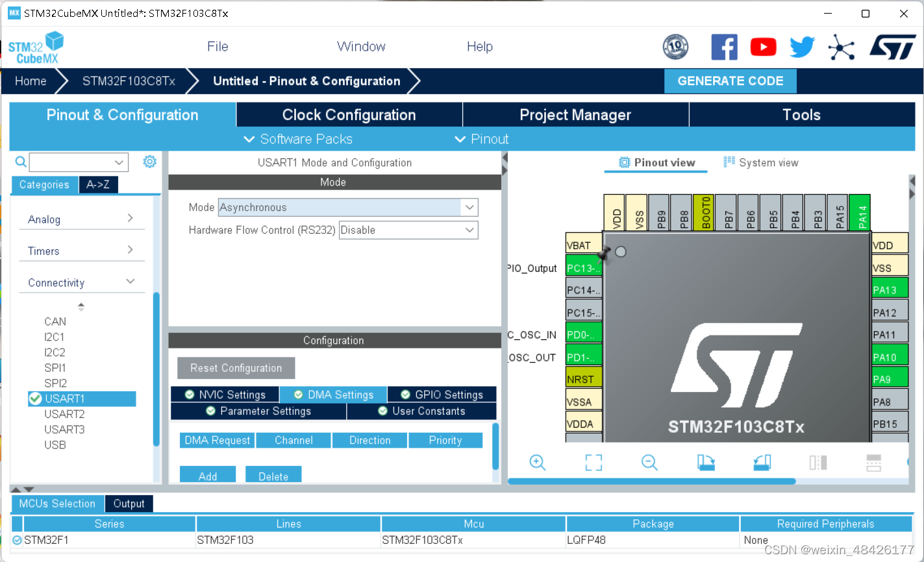Zoom in on the pinout view

(538, 462)
